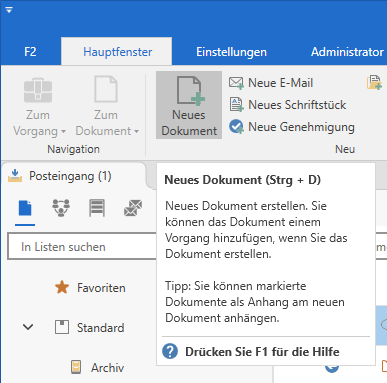
Task: Open the F2 tab
Action: (x=30, y=52)
